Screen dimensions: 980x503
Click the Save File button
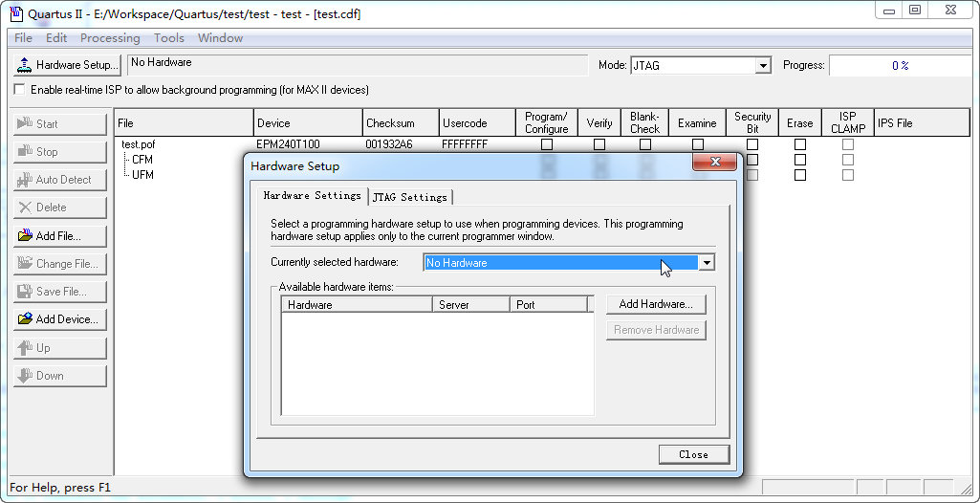59,292
